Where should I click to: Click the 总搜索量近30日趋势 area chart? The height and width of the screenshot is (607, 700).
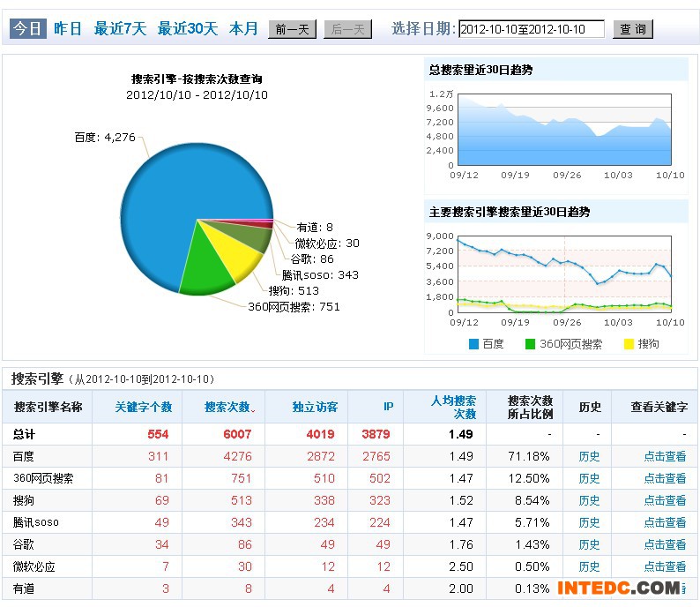tap(565, 130)
